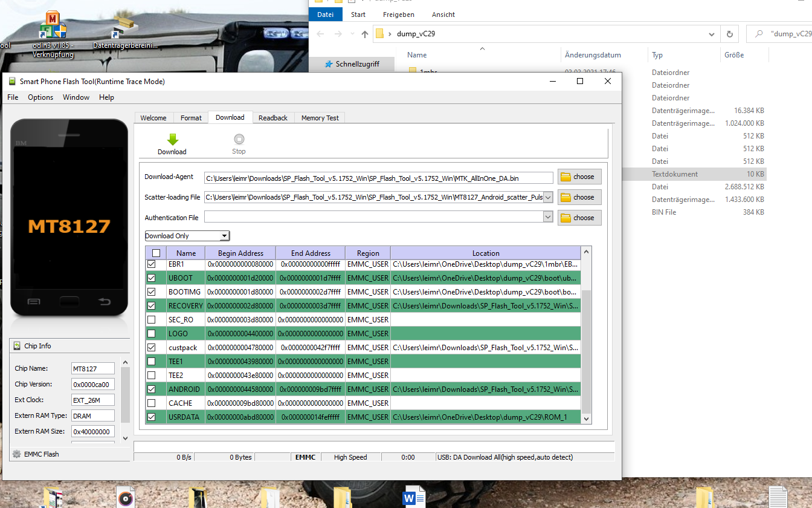Uncheck the USRDATA partition checkbox
Screen dimensions: 812x508
[152, 417]
